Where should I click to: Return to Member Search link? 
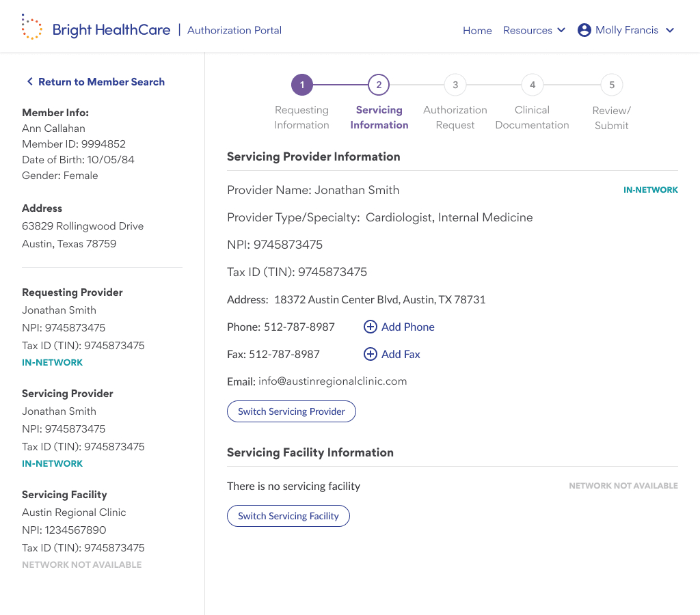101,82
